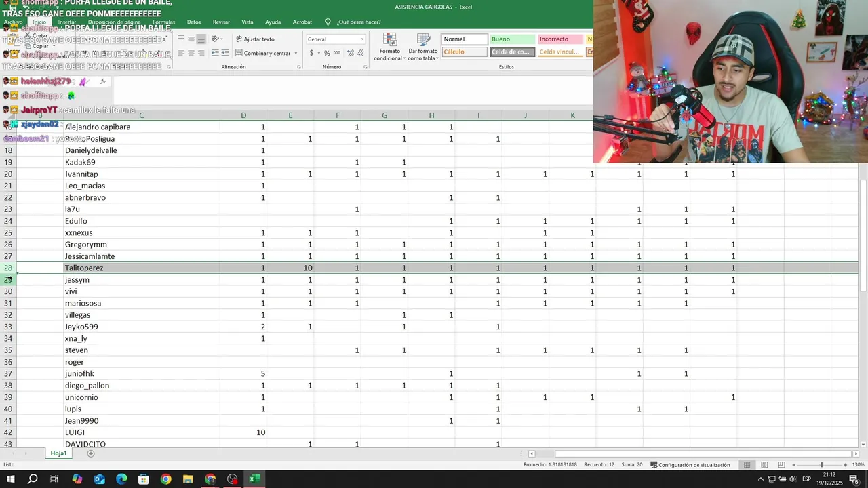
Task: Open the General number format combo box
Action: click(x=336, y=39)
